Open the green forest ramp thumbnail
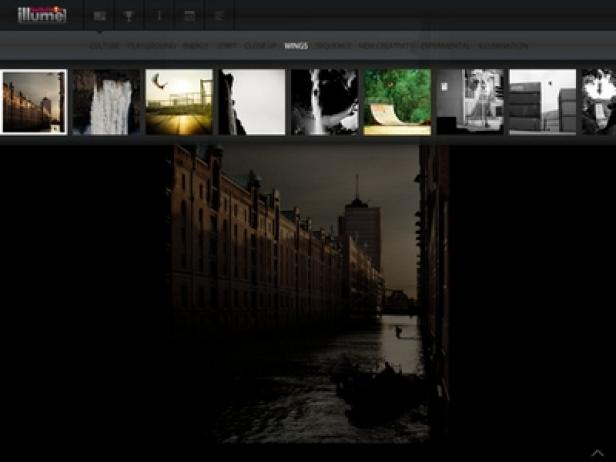Image resolution: width=616 pixels, height=462 pixels. coord(397,102)
